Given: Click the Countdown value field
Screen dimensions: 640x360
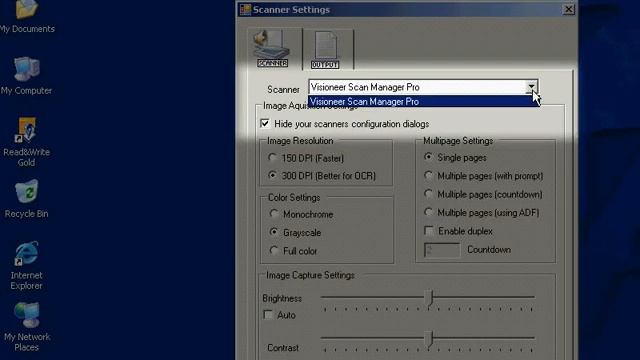Looking at the screenshot, I should pyautogui.click(x=442, y=250).
